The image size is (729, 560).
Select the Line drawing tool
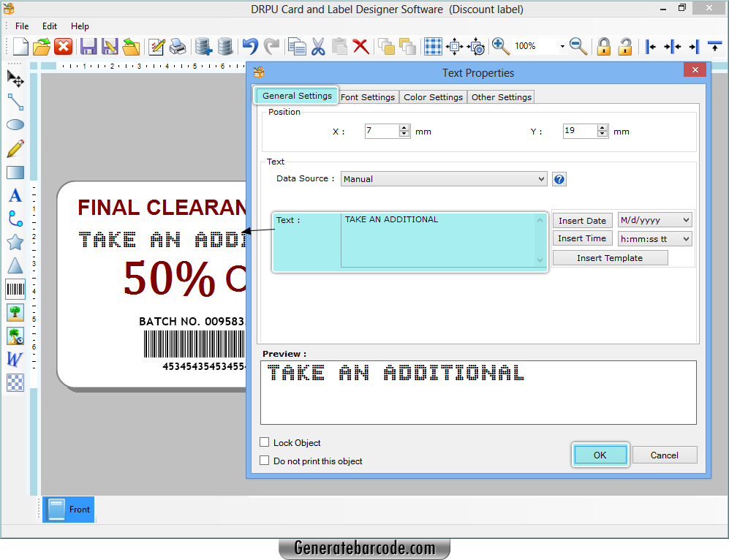[x=15, y=102]
